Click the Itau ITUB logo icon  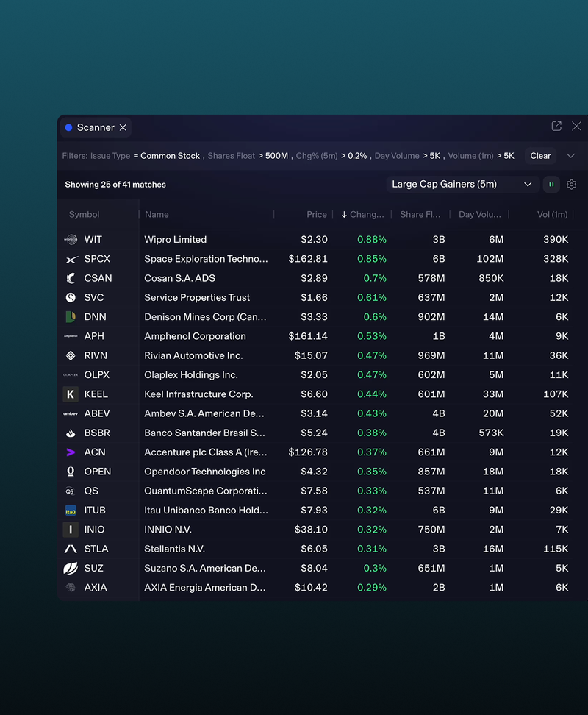71,511
